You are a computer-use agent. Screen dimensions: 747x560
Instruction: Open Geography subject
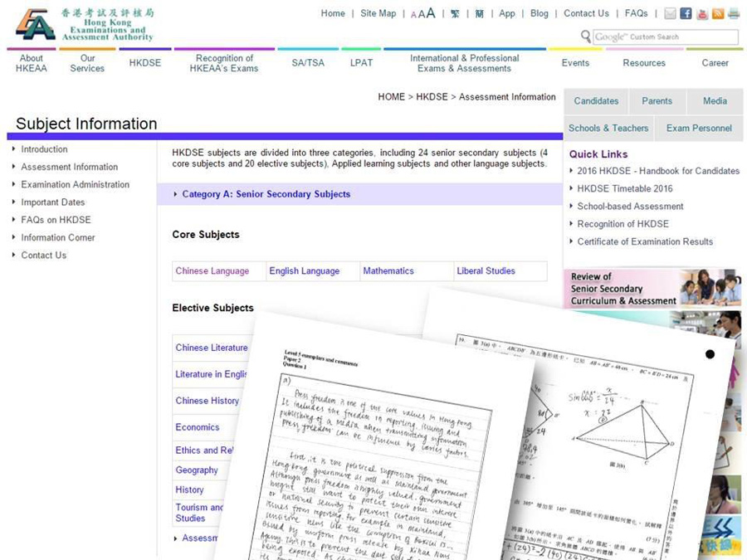click(196, 470)
